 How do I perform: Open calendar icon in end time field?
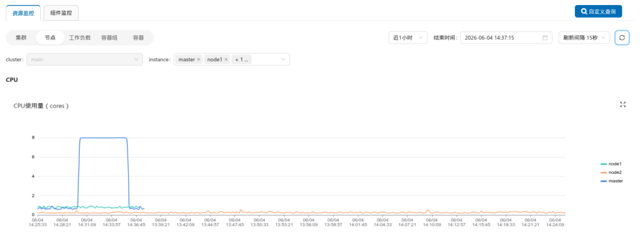coord(545,37)
